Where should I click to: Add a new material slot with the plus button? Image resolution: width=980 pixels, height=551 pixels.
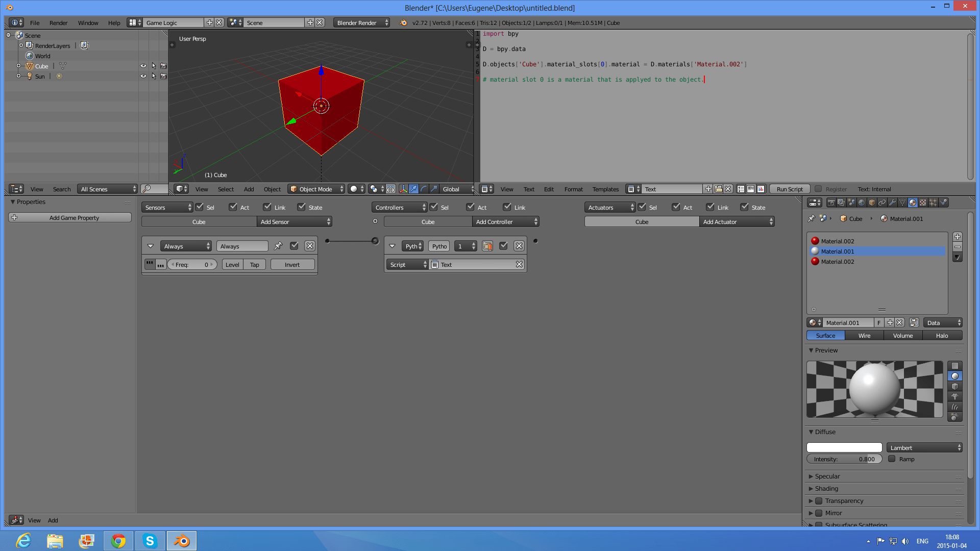(x=958, y=237)
